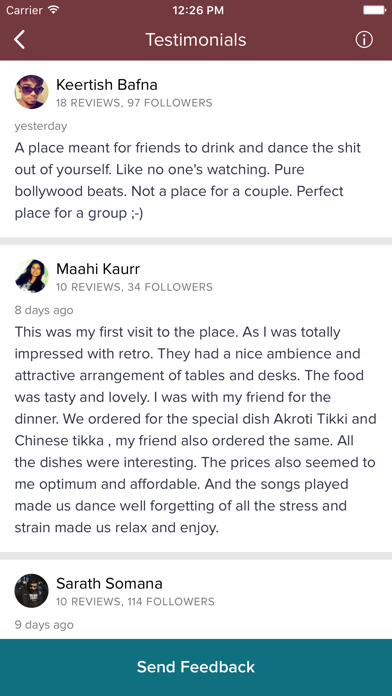Select the name Keertish Bafna
Viewport: 392px width, 696px height.
(x=107, y=84)
